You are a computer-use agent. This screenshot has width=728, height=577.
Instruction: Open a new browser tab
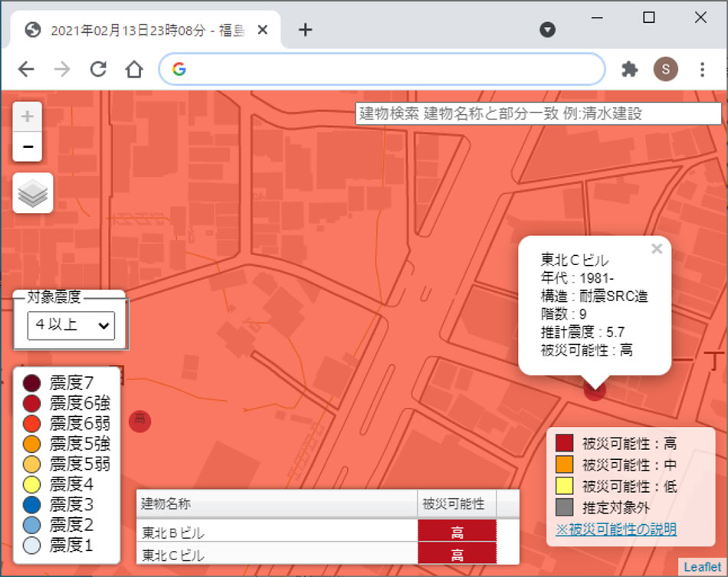(305, 29)
